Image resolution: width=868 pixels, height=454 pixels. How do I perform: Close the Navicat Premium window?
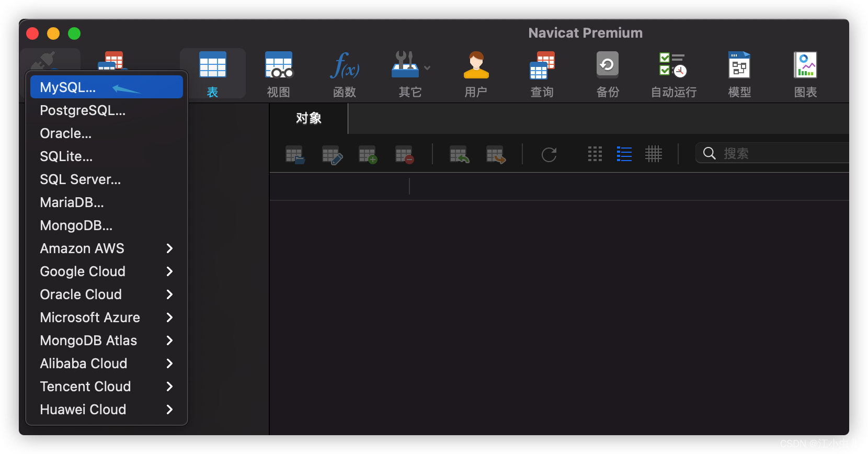(32, 33)
